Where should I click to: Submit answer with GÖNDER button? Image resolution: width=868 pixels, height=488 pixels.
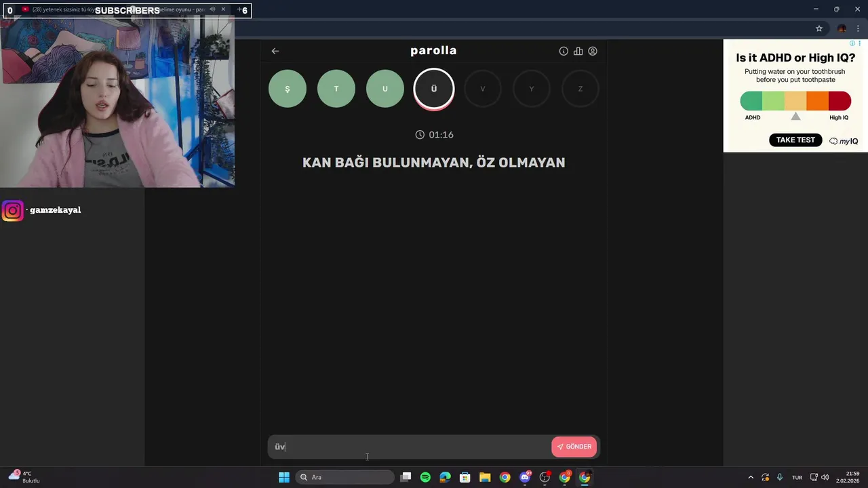click(x=574, y=447)
